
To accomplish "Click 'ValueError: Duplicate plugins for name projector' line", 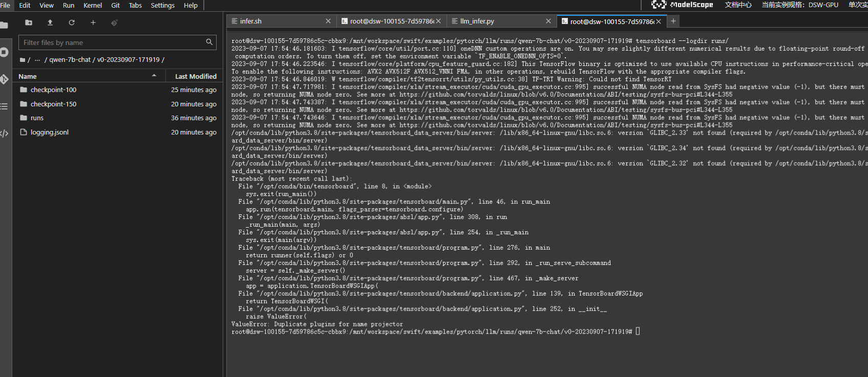I will coord(317,324).
